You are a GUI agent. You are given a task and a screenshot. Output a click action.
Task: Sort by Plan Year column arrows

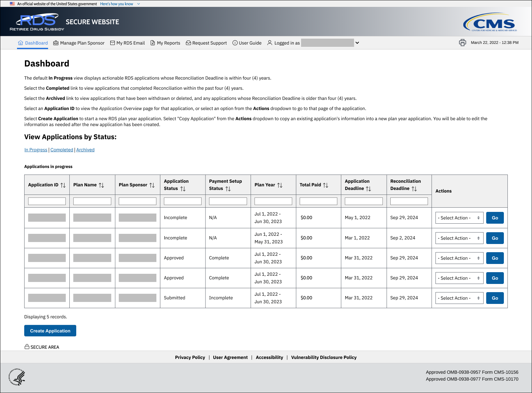coord(280,185)
